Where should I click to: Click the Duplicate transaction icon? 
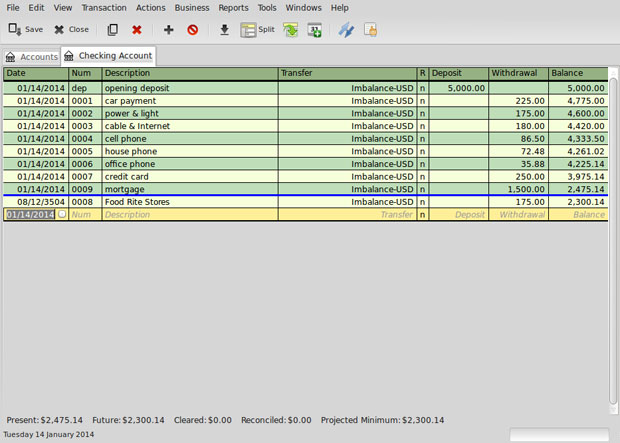[113, 30]
